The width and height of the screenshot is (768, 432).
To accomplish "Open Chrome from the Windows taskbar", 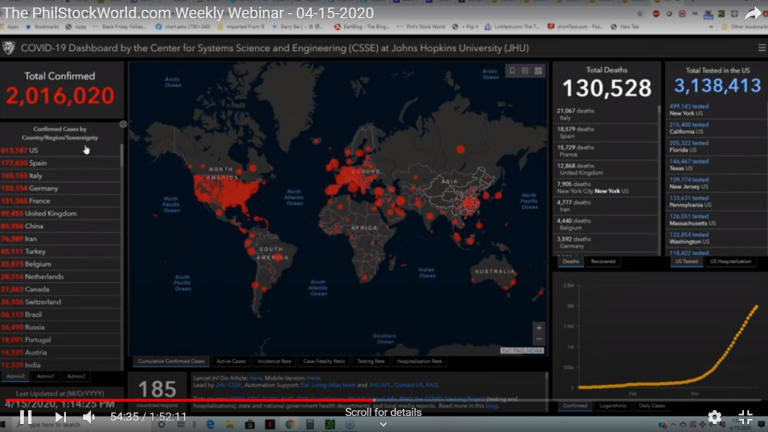I will pyautogui.click(x=290, y=425).
